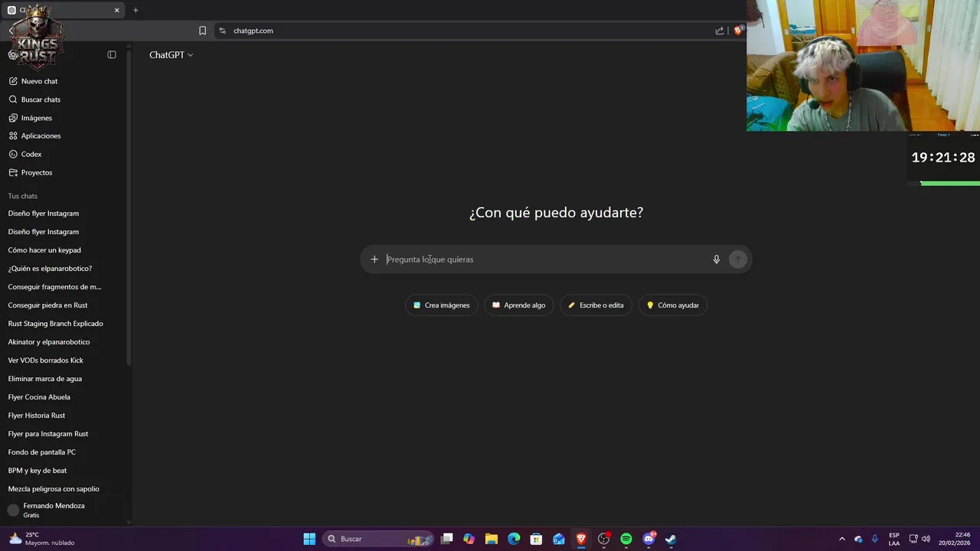Choose the 'Escribe o edita' suggestion
The width and height of the screenshot is (980, 551).
(x=596, y=305)
